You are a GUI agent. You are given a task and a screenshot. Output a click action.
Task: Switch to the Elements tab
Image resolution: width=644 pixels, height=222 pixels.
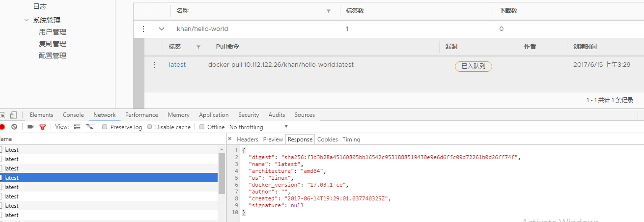point(41,115)
